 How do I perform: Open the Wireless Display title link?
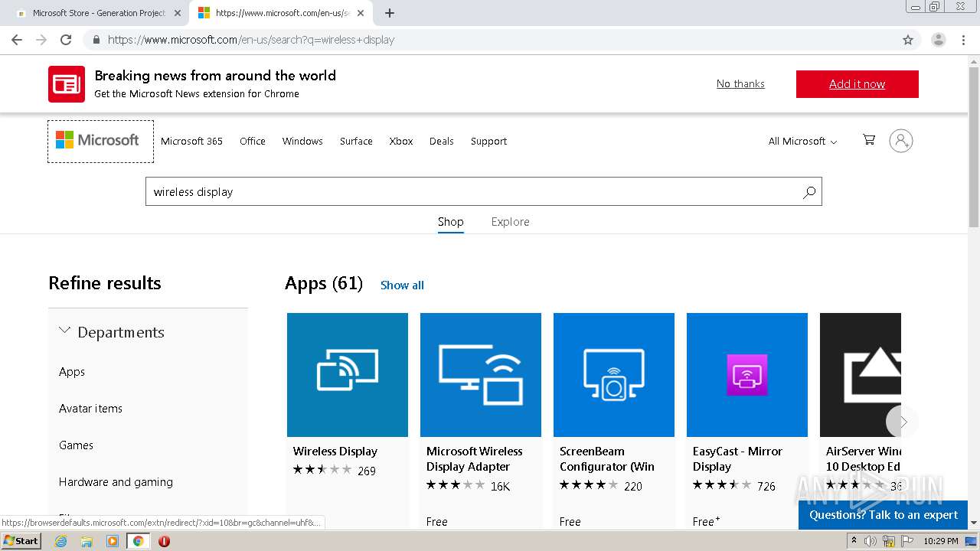335,452
